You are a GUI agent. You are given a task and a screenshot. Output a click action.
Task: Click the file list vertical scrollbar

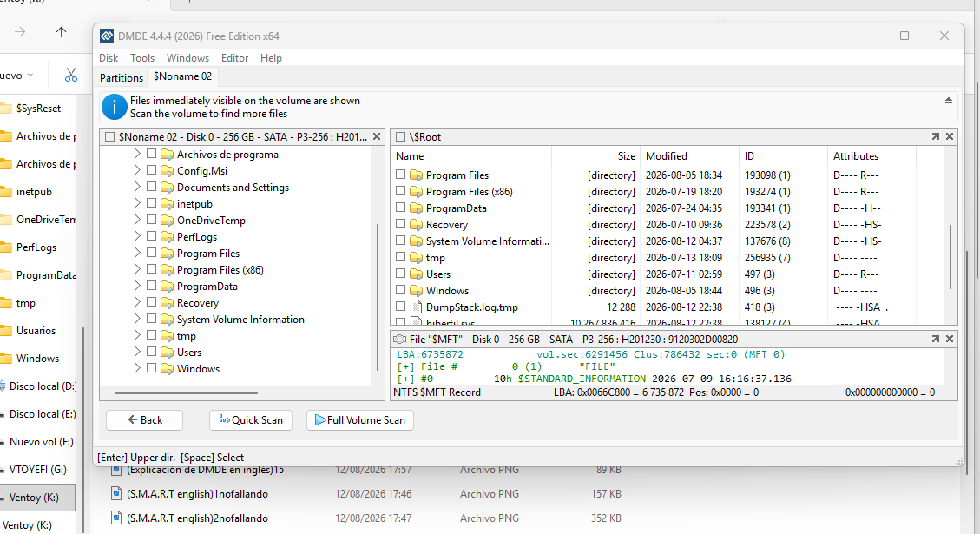click(x=950, y=257)
